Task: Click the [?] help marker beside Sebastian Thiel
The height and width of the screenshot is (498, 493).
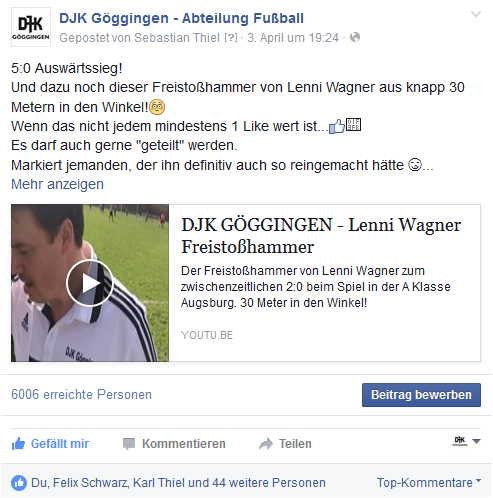Action: coord(231,38)
